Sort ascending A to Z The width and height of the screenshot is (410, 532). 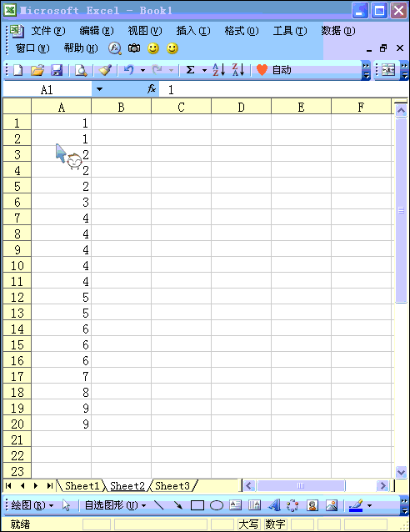coord(218,70)
